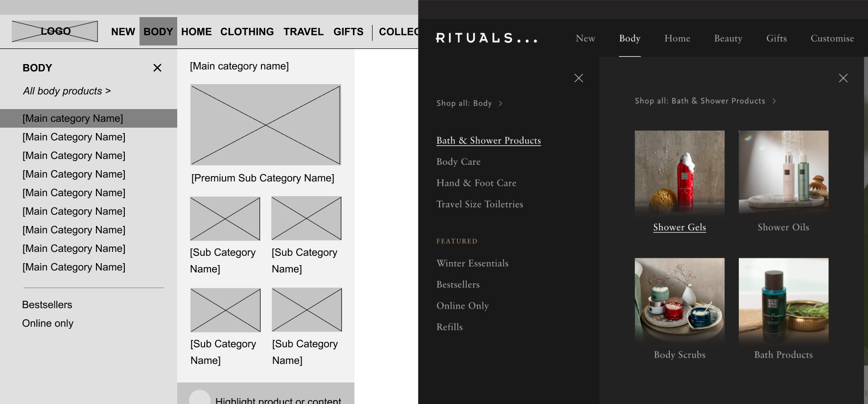Click the Shower Gels product image
The width and height of the screenshot is (868, 404).
680,172
